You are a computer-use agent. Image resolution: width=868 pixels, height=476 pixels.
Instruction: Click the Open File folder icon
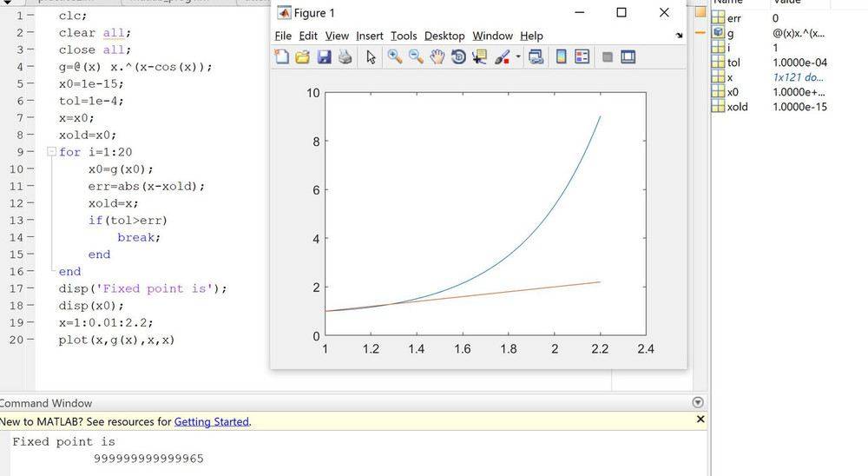point(303,57)
